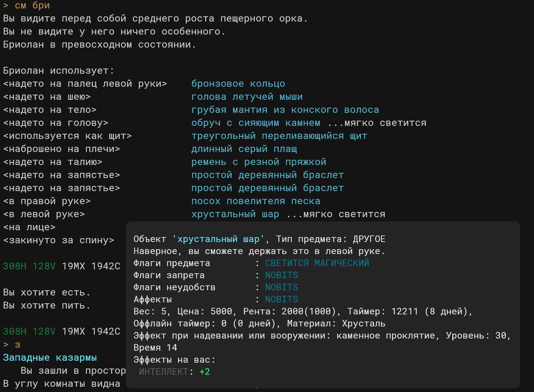
Task: Open the 'голова летучей мыши' item
Action: coord(247,97)
